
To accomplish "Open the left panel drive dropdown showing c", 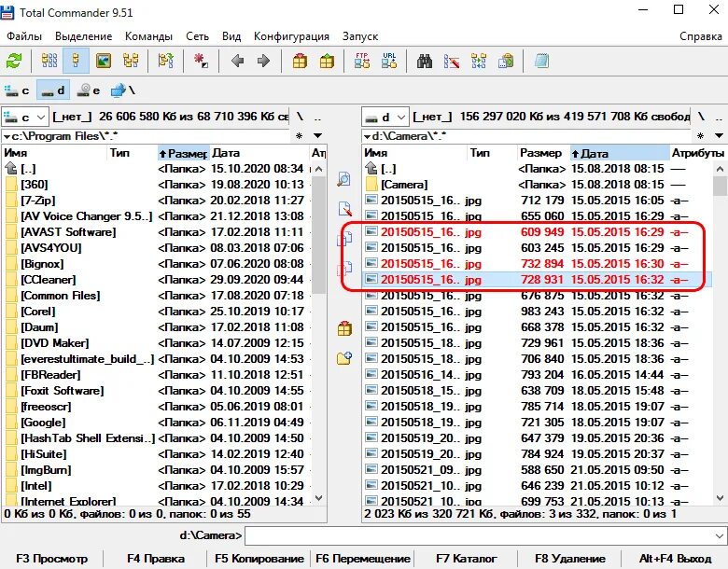I will pyautogui.click(x=24, y=117).
